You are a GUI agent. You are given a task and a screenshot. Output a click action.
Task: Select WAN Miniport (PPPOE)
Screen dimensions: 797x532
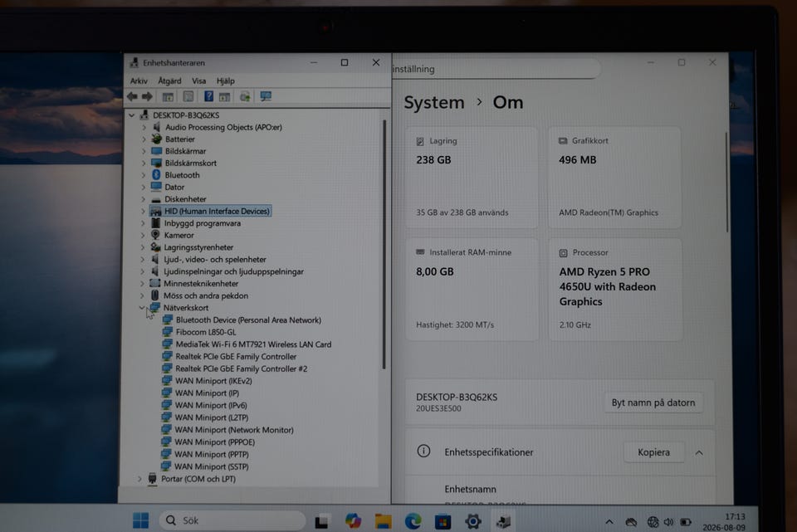click(214, 442)
